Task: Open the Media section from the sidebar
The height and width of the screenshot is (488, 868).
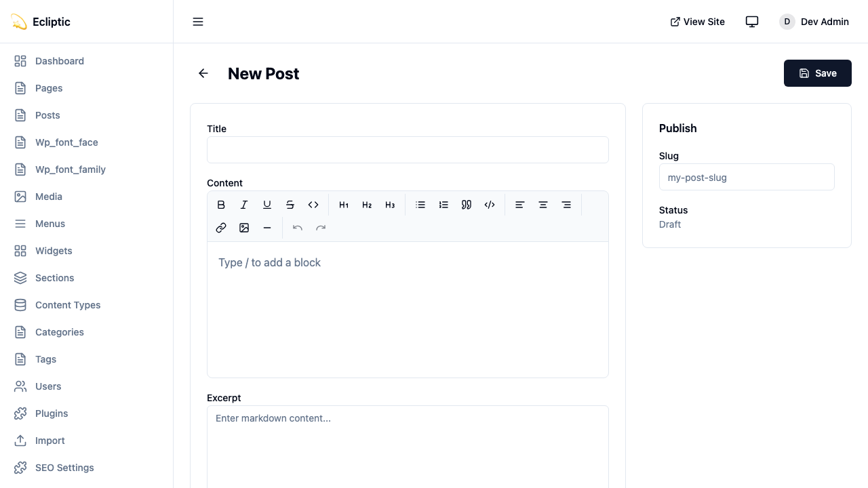Action: point(48,197)
